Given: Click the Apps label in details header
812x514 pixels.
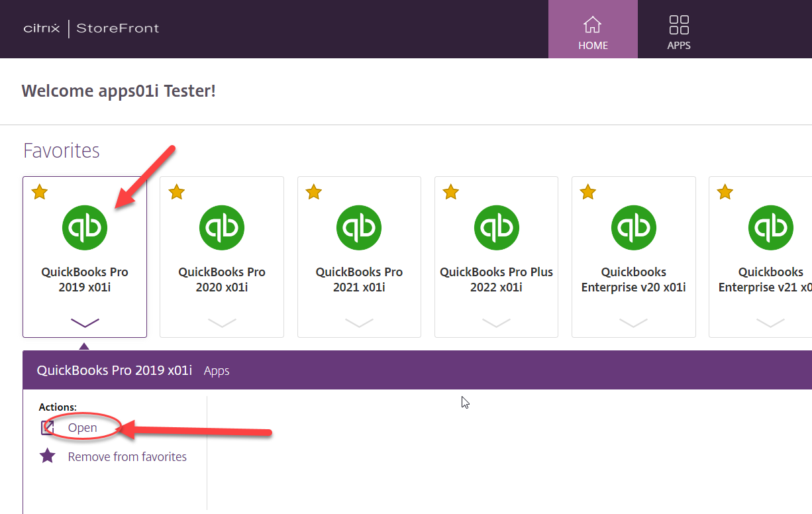Looking at the screenshot, I should 217,371.
